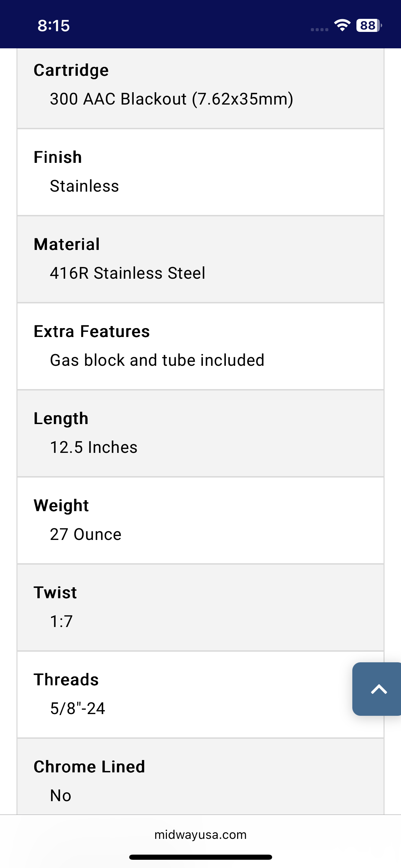Screen dimensions: 401x868
Task: Tap "Gas block and tube included" text
Action: pos(157,360)
